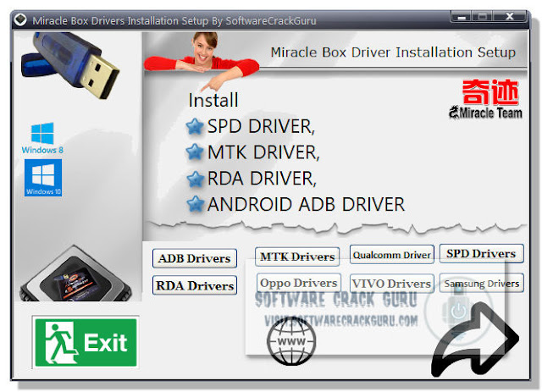542x392 pixels.
Task: Choose the Oppo Drivers button
Action: coord(299,283)
